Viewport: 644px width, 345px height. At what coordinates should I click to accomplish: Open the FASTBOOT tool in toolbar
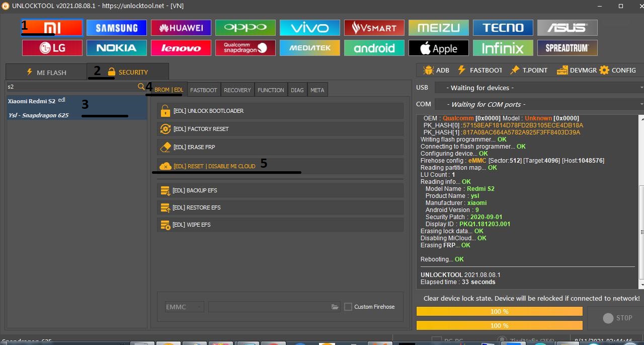tap(479, 70)
